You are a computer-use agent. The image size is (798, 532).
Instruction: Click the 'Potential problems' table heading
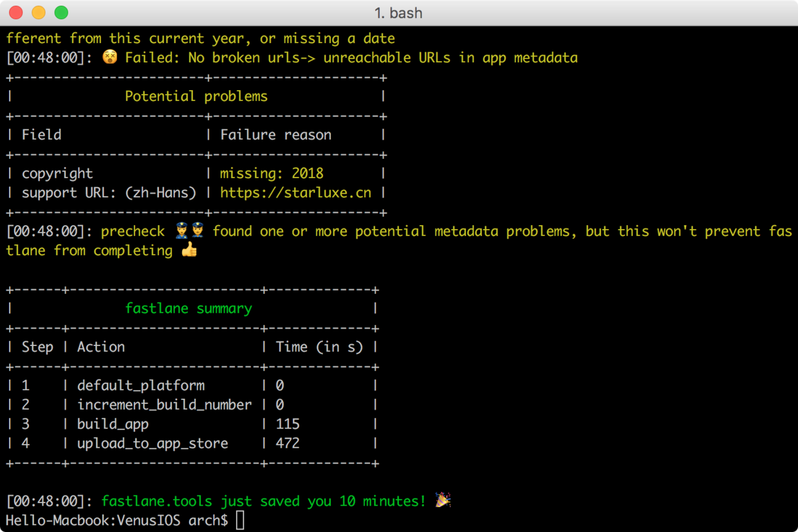pos(196,96)
